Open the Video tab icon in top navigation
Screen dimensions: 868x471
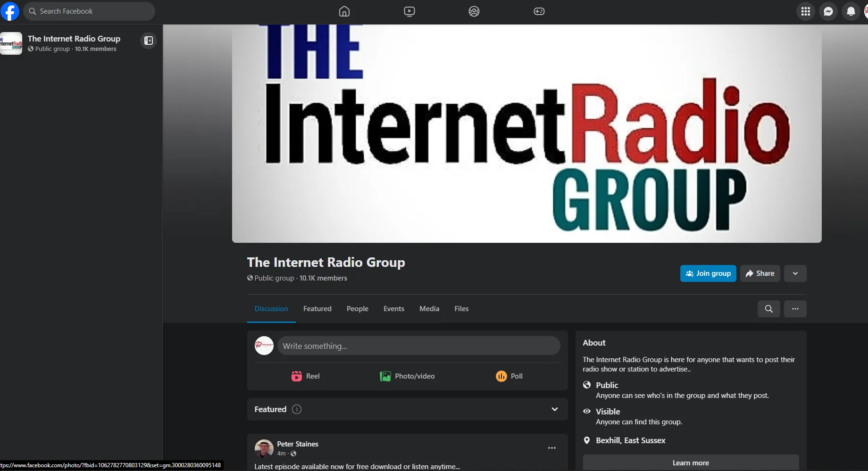click(409, 11)
